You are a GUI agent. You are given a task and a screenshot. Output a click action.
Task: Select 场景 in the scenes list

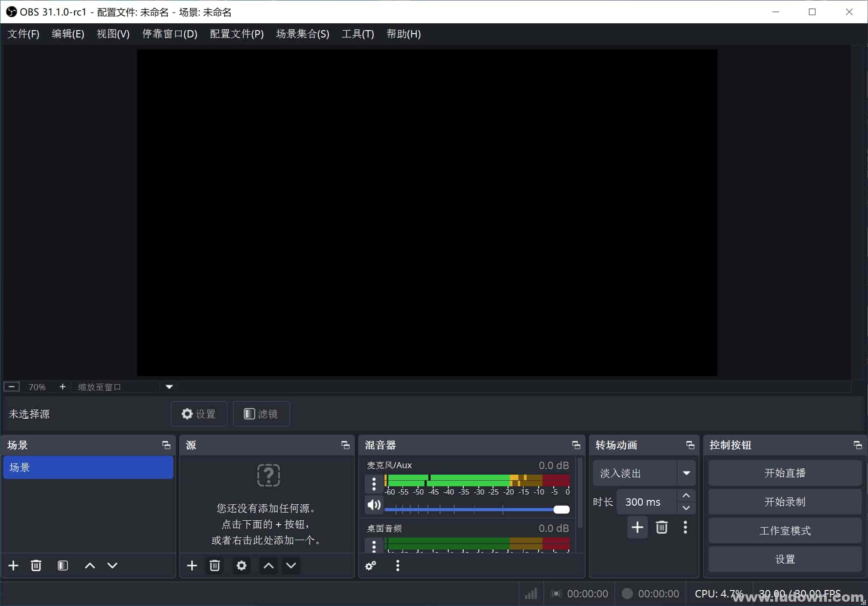point(88,467)
